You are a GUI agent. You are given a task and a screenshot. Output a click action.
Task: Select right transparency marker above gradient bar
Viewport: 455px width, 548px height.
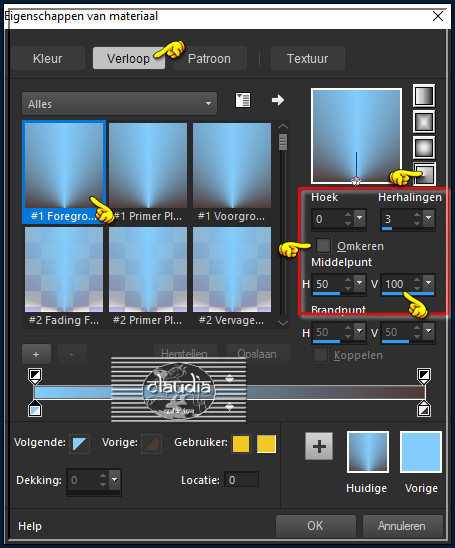click(424, 376)
